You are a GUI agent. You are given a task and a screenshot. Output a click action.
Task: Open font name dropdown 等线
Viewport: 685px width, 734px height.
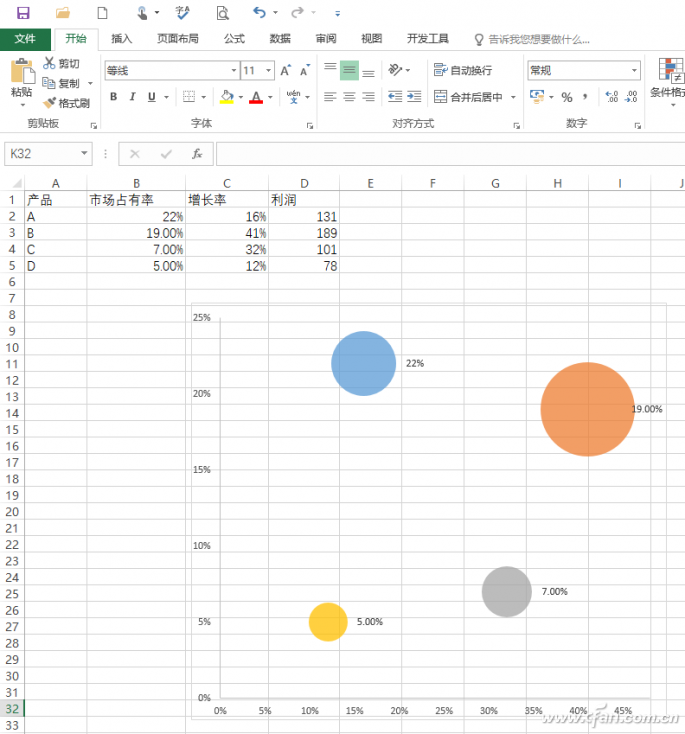click(234, 70)
